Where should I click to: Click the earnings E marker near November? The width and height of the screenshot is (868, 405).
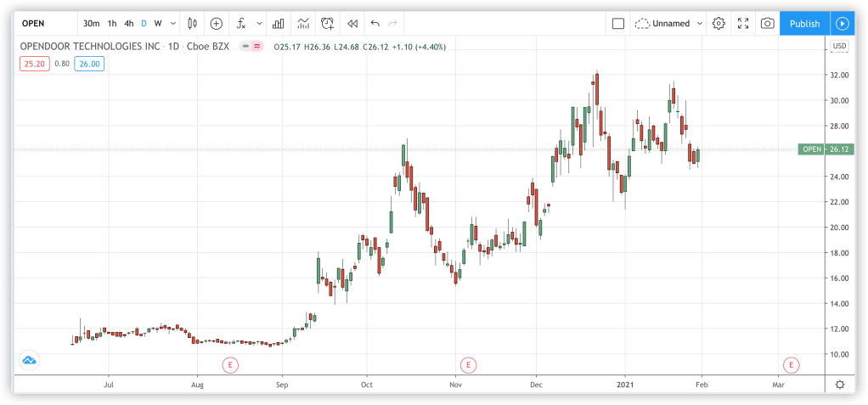466,365
